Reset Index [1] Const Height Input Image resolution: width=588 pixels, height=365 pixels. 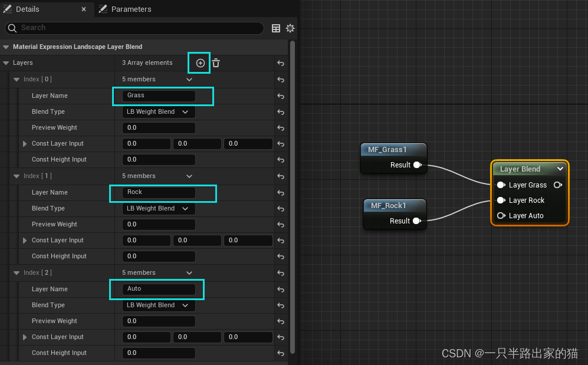(281, 257)
